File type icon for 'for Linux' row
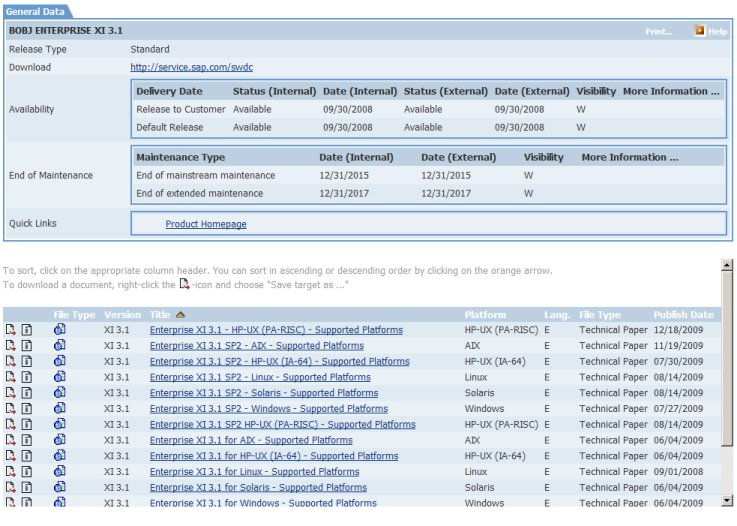The height and width of the screenshot is (526, 737). point(60,471)
